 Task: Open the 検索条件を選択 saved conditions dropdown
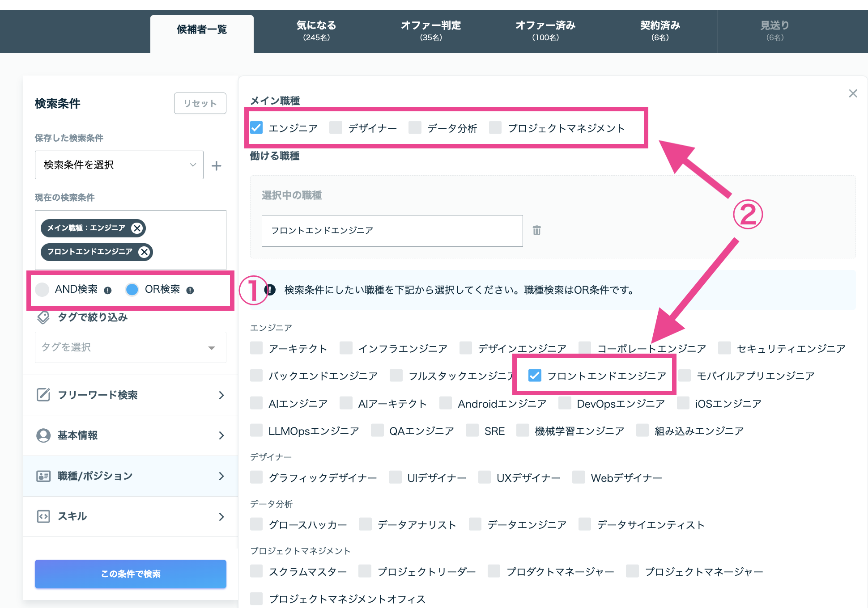pos(119,165)
